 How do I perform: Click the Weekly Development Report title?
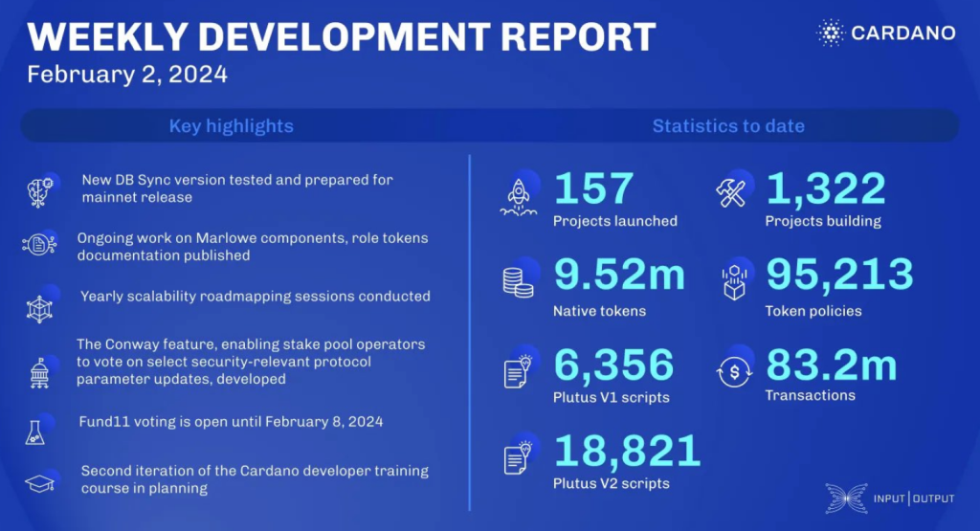tap(342, 36)
